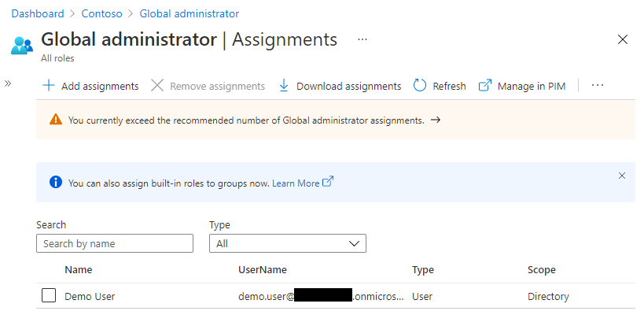This screenshot has width=644, height=311.
Task: Click the exceeded administrator assignments warning text
Action: [x=246, y=120]
